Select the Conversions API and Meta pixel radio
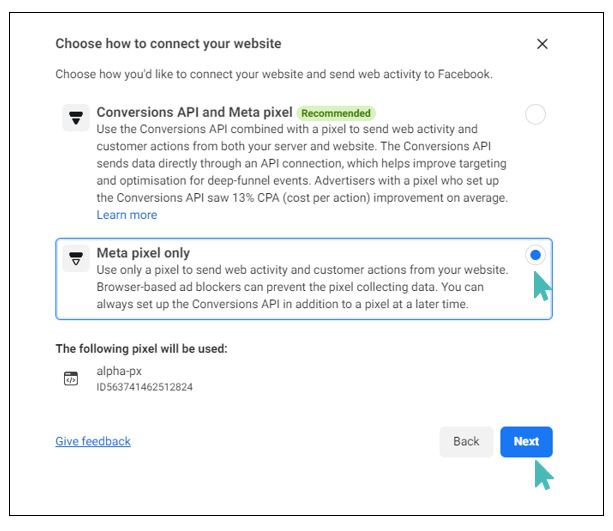Viewport: 613px width, 531px height. [x=535, y=114]
